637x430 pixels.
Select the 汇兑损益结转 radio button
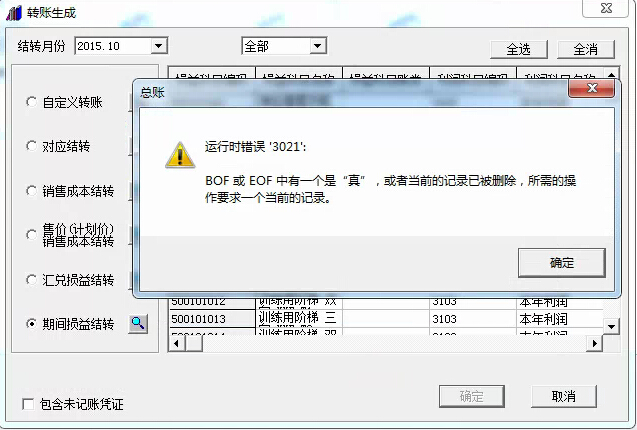[x=31, y=280]
